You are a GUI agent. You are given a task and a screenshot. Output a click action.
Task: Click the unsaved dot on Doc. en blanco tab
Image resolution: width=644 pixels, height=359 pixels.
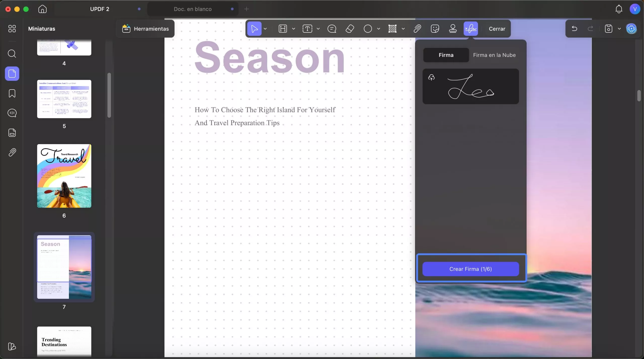tap(232, 9)
